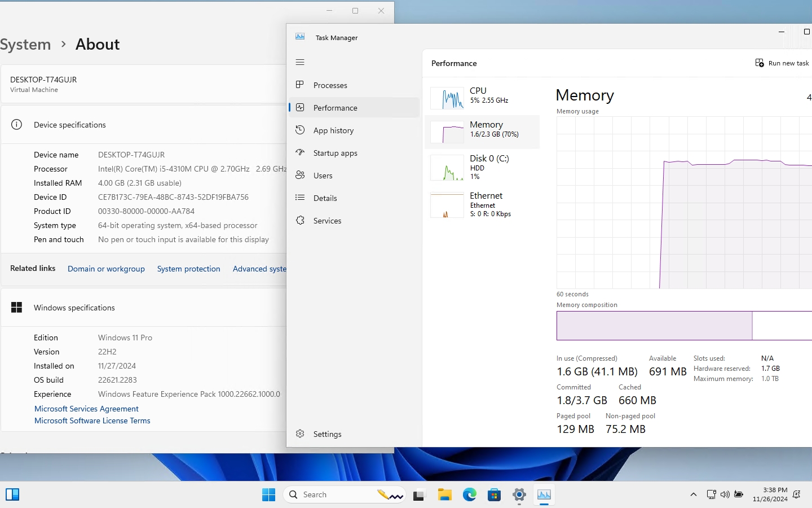Select the CPU performance graph thumbnail

[x=447, y=98]
